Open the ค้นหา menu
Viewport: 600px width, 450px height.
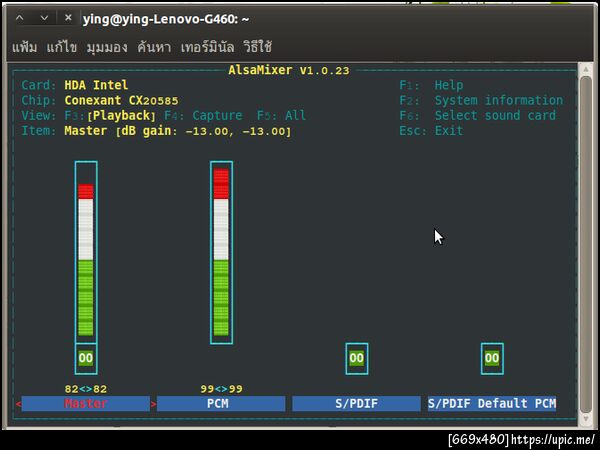pos(154,47)
